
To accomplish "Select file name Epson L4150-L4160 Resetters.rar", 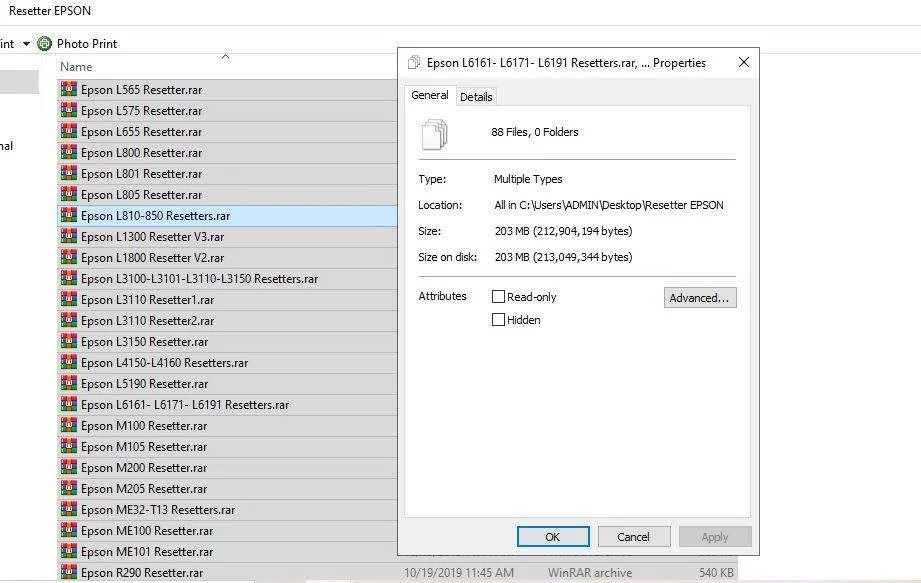I will [x=164, y=363].
